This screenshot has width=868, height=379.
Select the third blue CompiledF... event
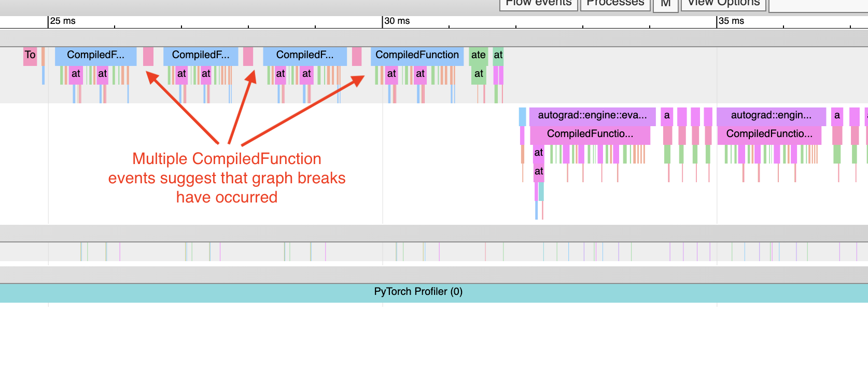pyautogui.click(x=305, y=56)
